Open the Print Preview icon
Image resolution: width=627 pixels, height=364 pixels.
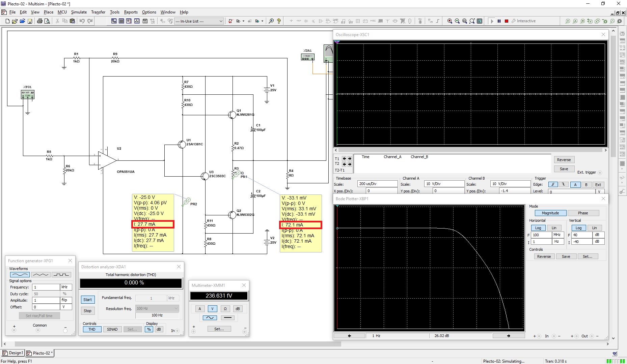[x=47, y=21]
